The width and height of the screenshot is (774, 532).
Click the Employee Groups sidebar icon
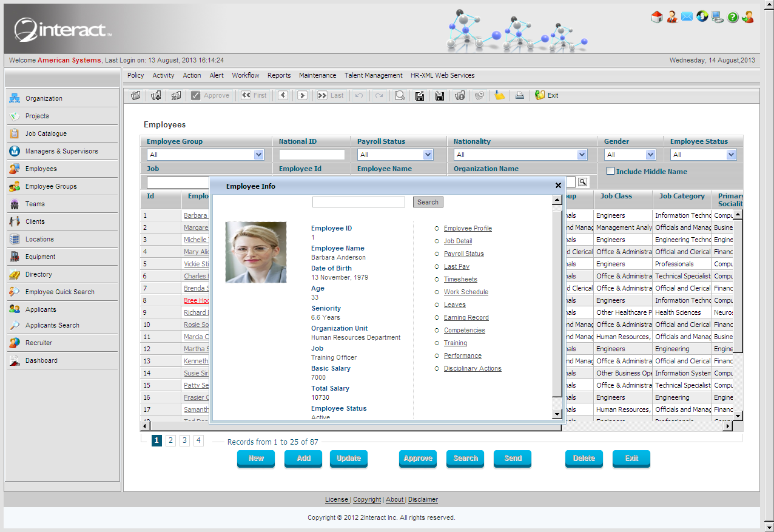[15, 186]
